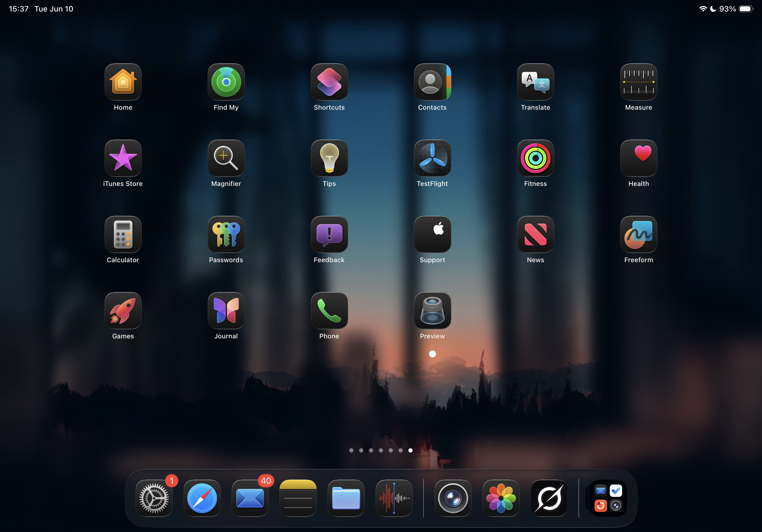Tap the 15:37 clock in status bar
762x532 pixels.
(x=19, y=9)
